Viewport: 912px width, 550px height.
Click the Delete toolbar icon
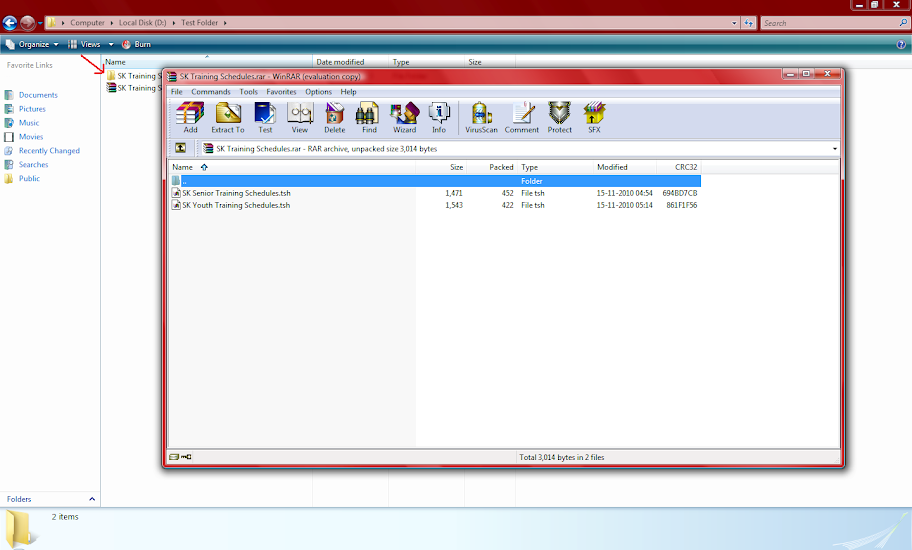click(x=335, y=117)
